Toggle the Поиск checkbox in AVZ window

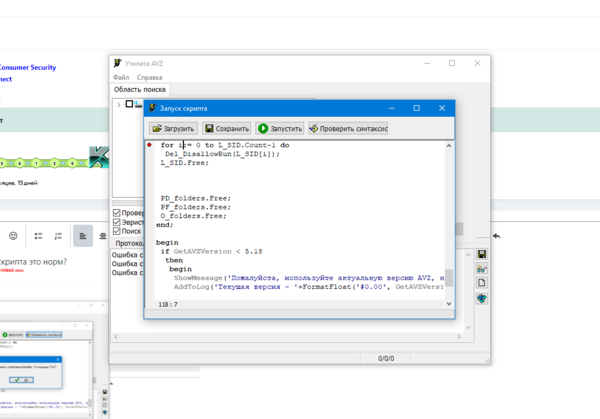117,231
